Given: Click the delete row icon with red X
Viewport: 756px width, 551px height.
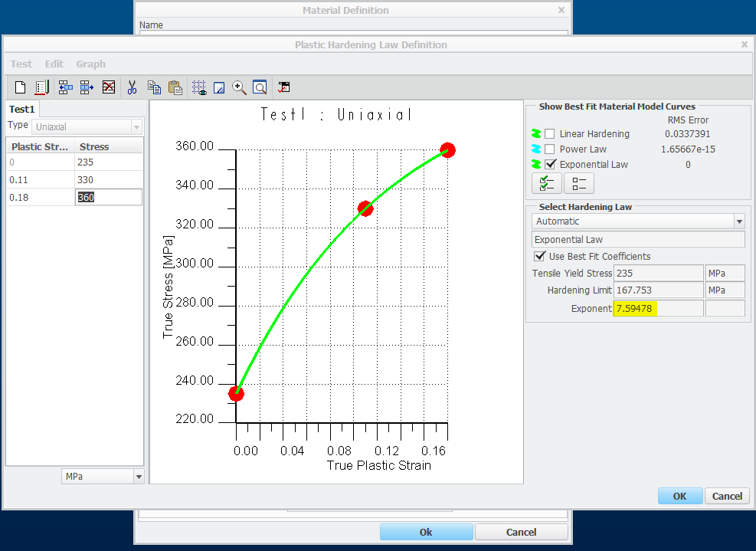Looking at the screenshot, I should click(x=109, y=87).
